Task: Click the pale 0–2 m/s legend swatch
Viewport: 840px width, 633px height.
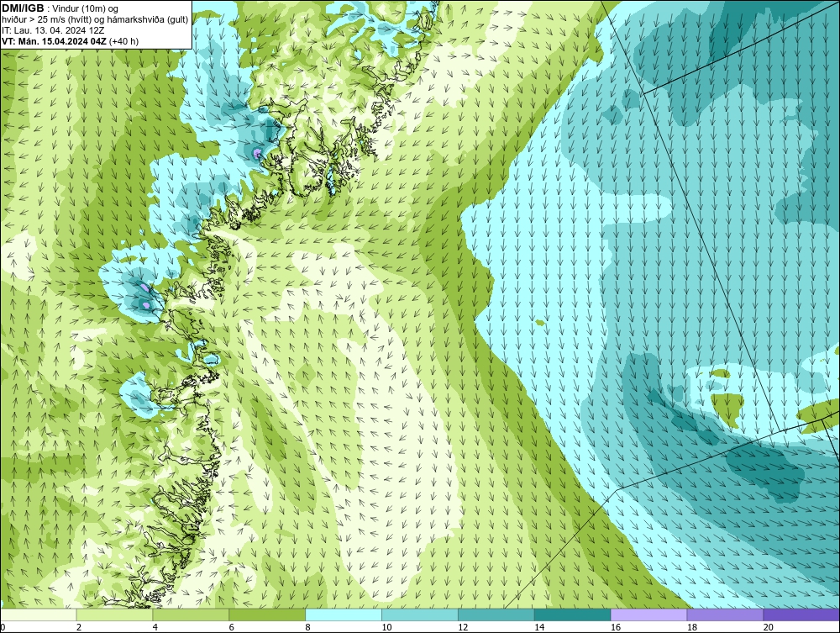Action: click(39, 615)
